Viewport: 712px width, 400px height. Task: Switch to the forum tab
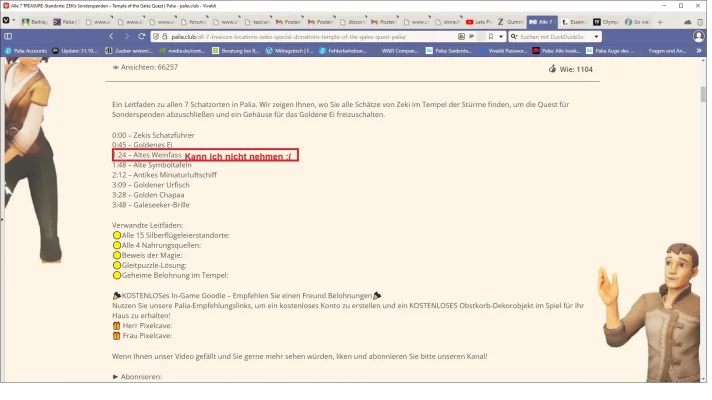(193, 22)
